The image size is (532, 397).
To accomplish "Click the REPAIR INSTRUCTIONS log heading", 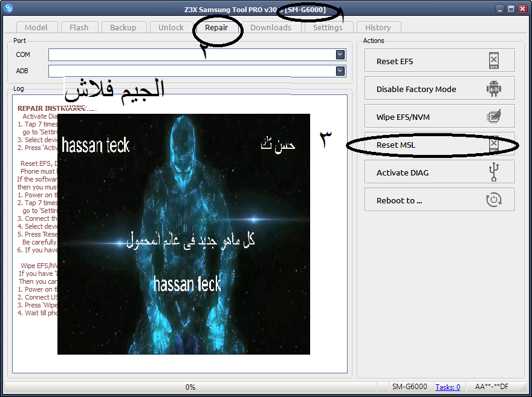I will (x=57, y=108).
